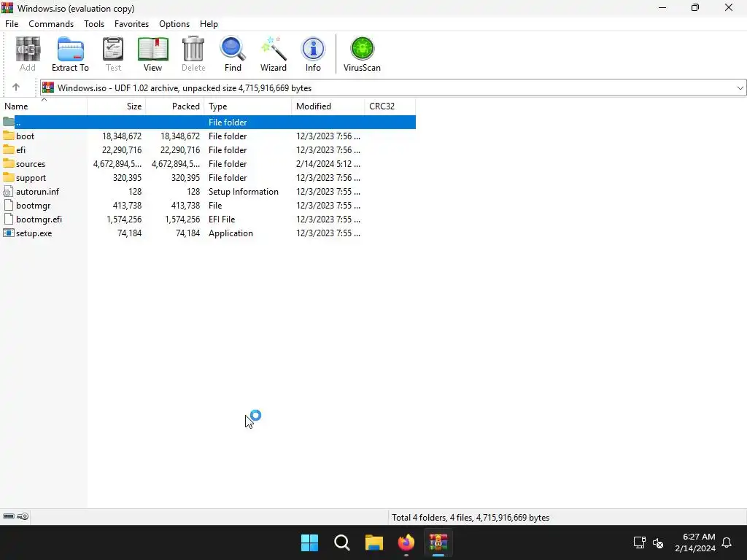Click modified date 2/14/2024 of sources
This screenshot has width=747, height=560.
coord(328,164)
